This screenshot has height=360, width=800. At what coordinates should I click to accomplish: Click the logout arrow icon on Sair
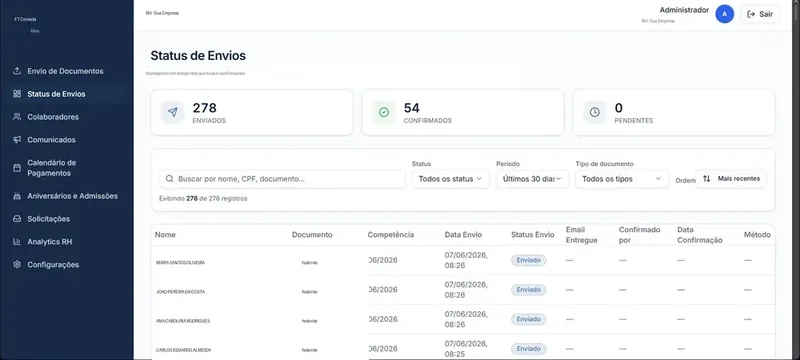click(x=751, y=14)
